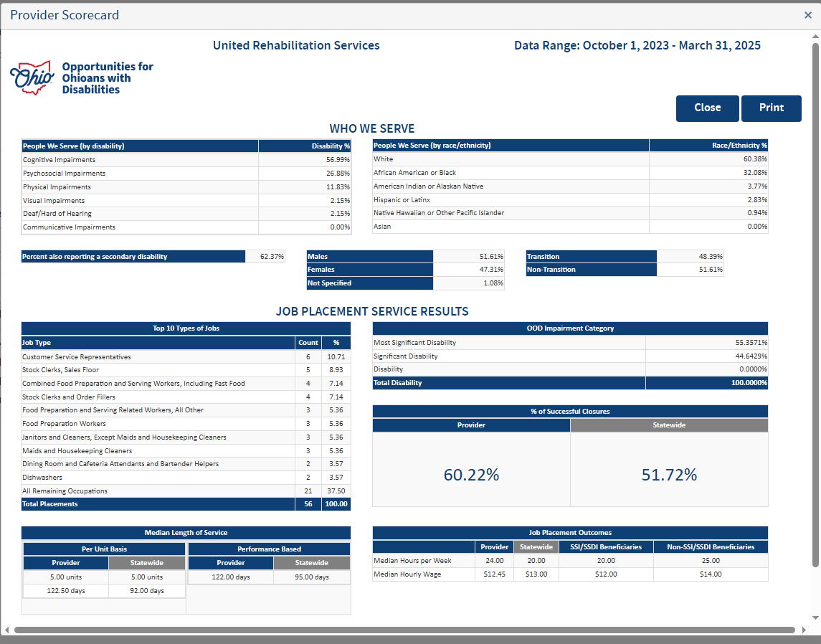821x644 pixels.
Task: Click the Transition percentage cell
Action: pyautogui.click(x=691, y=256)
